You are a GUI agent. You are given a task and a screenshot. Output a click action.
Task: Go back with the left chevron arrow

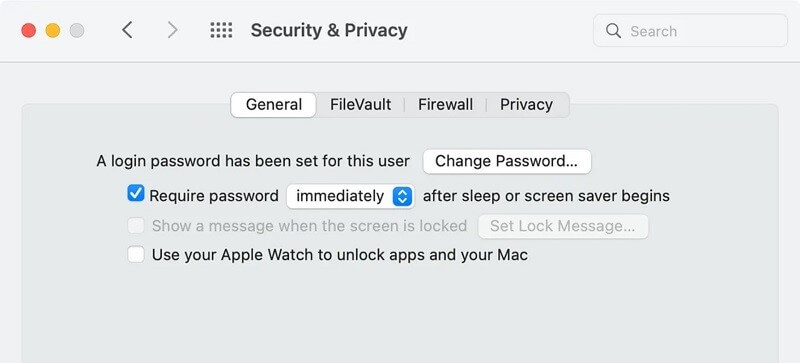tap(127, 30)
